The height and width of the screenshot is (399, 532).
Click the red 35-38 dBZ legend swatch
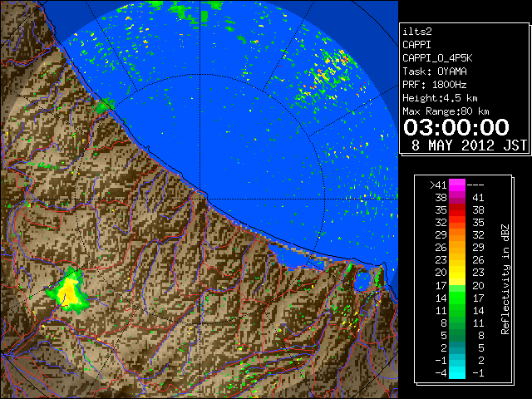point(457,210)
